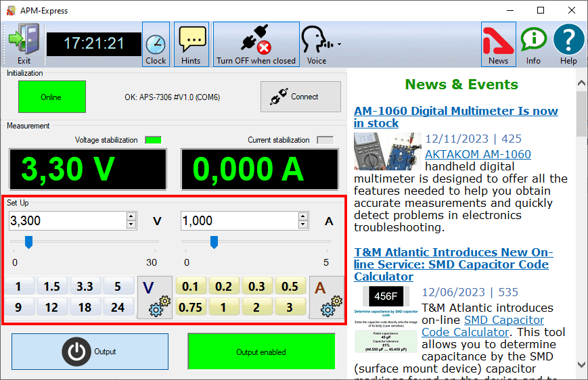Select the 0.75 A preset button
This screenshot has height=380, width=588.
coord(191,307)
